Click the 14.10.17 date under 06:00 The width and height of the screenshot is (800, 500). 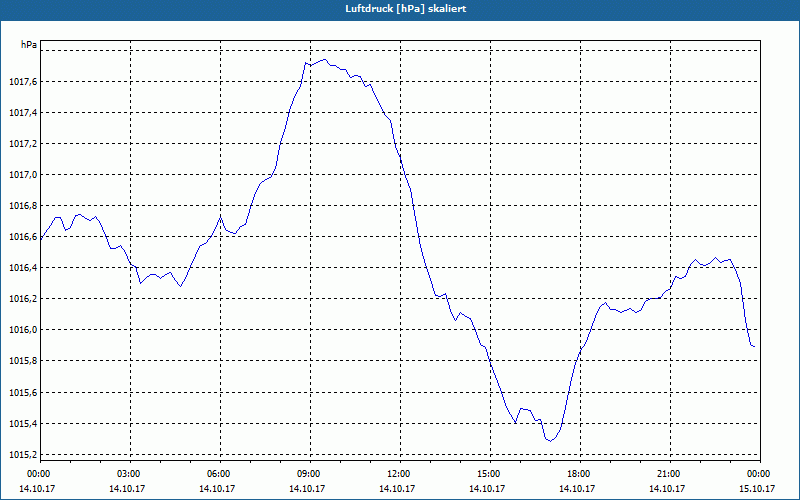(217, 489)
